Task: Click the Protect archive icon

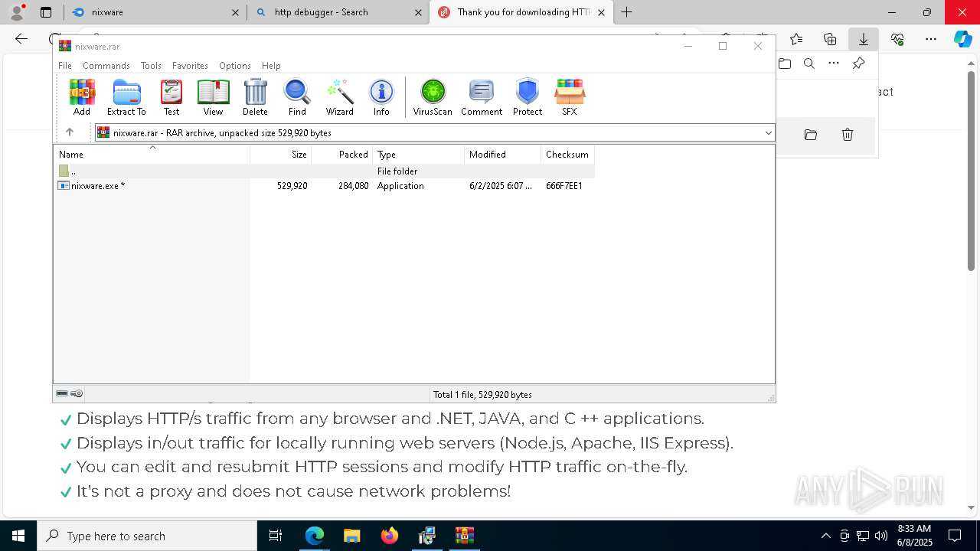Action: 528,97
